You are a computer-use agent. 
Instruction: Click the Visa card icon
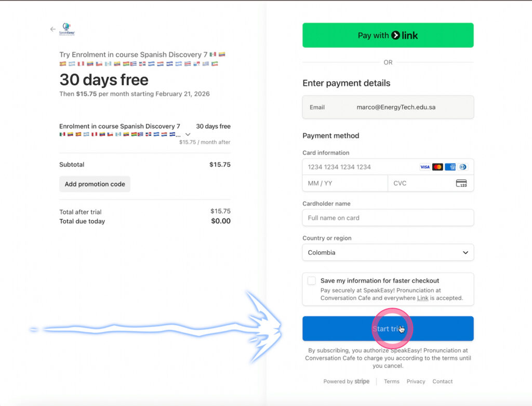click(425, 167)
